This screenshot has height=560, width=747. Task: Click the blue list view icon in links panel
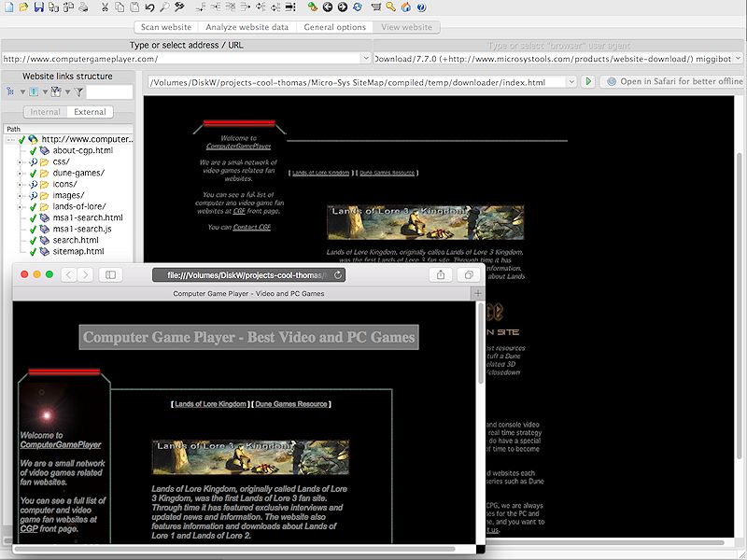coord(34,91)
